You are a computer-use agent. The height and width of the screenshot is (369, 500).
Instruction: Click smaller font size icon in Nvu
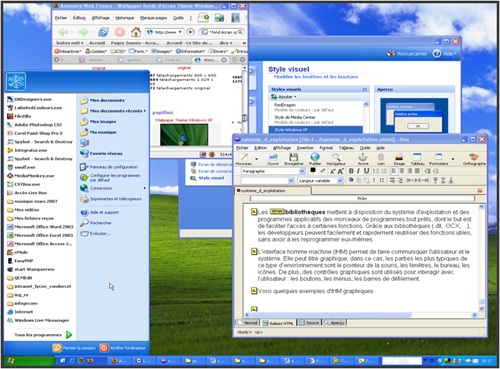[x=332, y=171]
